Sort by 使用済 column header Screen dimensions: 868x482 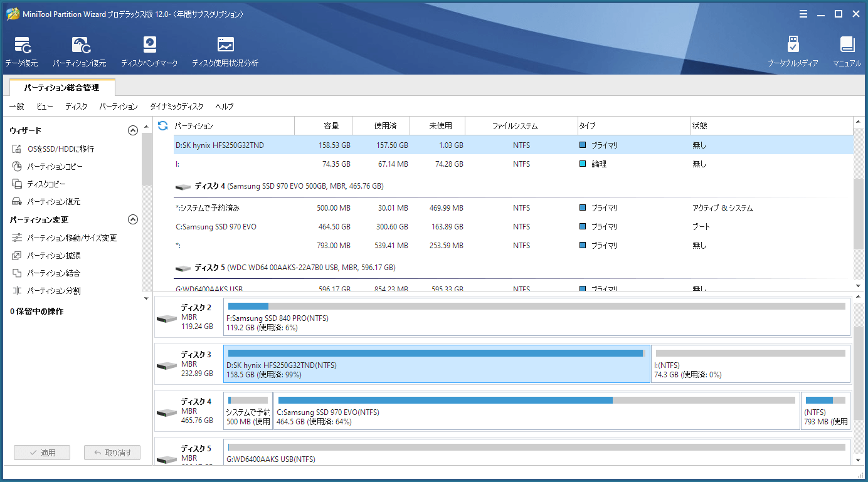click(381, 126)
